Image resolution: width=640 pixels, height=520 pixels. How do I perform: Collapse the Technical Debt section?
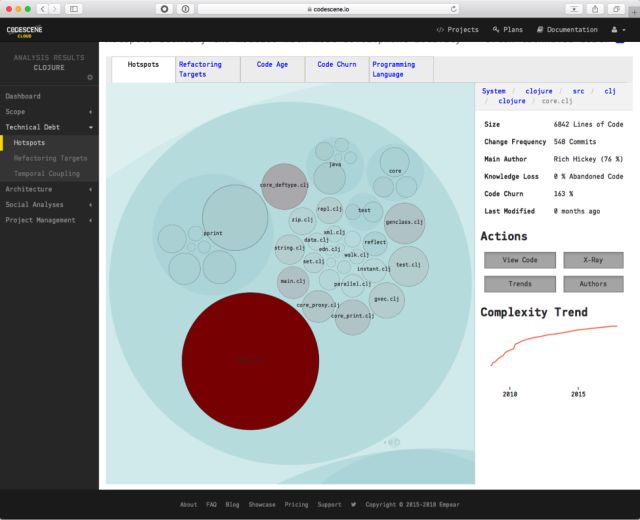click(x=49, y=127)
